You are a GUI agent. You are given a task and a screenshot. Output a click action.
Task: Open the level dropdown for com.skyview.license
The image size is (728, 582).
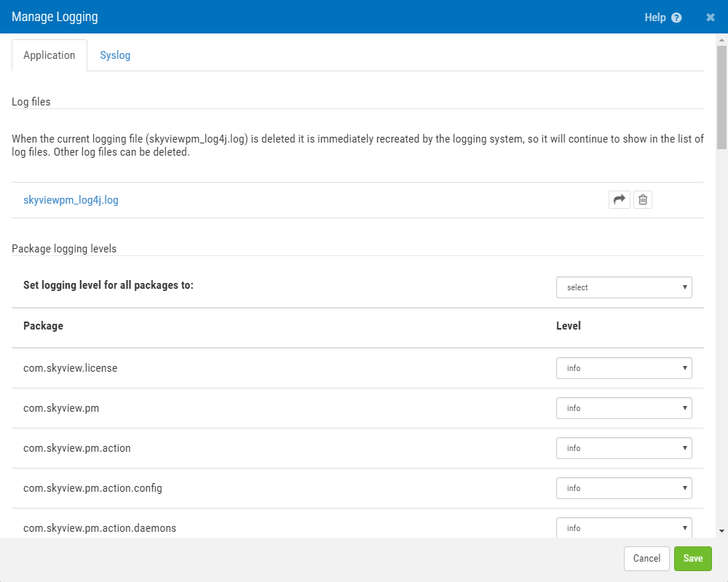[624, 368]
